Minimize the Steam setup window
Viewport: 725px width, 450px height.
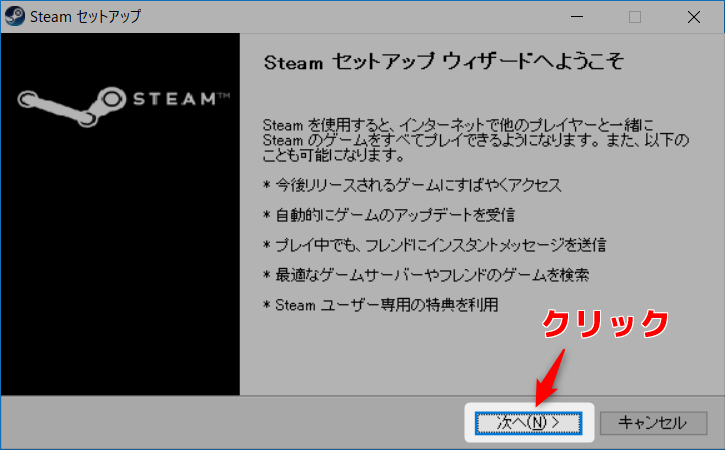577,17
